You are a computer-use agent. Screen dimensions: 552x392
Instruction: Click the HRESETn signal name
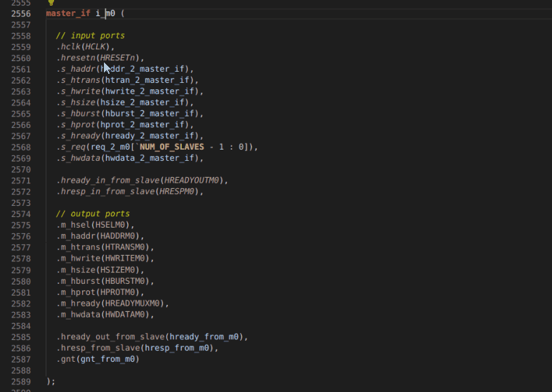click(119, 58)
